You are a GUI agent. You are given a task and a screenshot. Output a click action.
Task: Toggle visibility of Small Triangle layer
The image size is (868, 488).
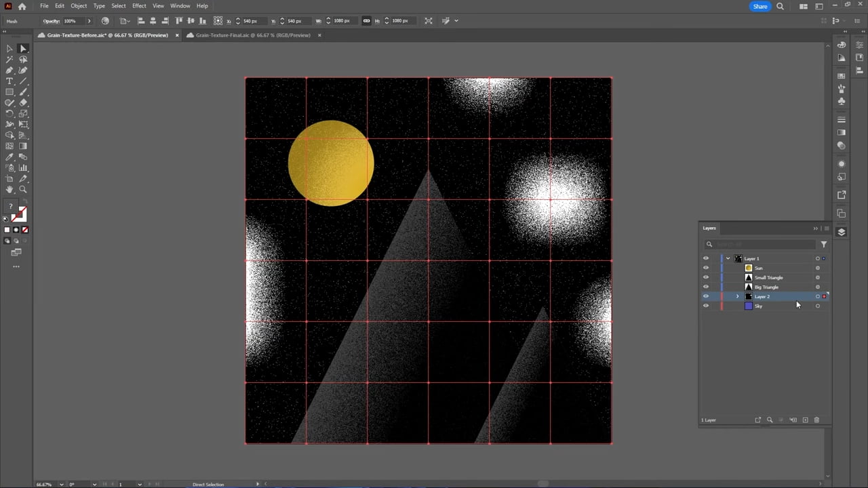(706, 277)
